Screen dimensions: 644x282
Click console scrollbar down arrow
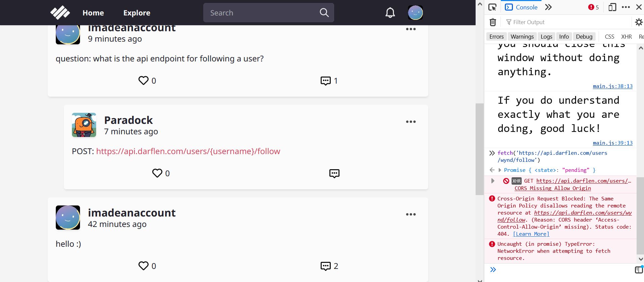point(641,259)
